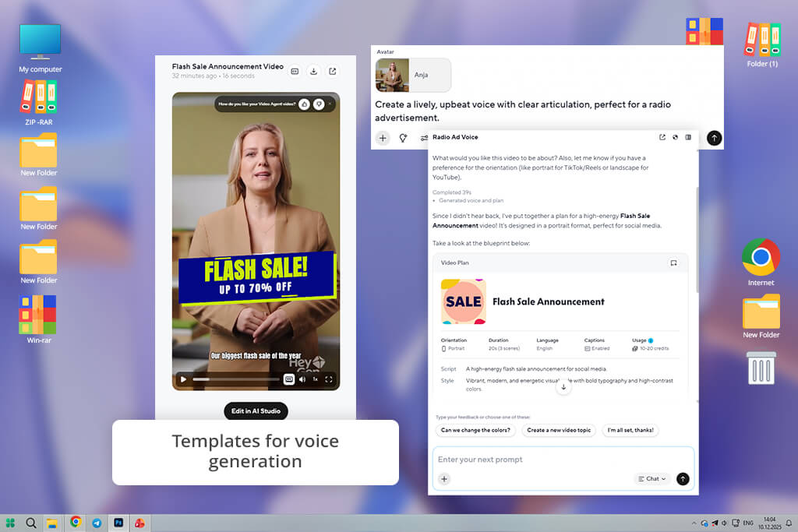Expand the Chat mode dropdown

click(652, 478)
